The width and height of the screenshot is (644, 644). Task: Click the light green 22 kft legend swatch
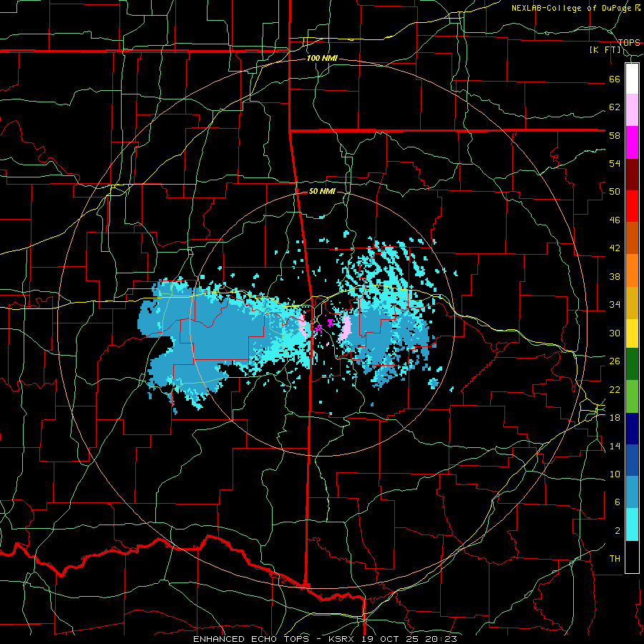pos(632,396)
